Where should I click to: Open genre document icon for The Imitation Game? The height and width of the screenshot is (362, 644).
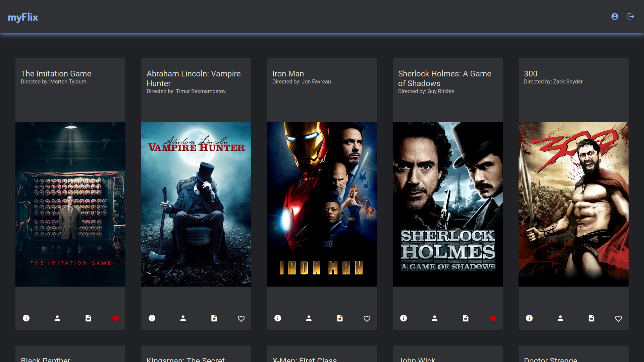88,318
